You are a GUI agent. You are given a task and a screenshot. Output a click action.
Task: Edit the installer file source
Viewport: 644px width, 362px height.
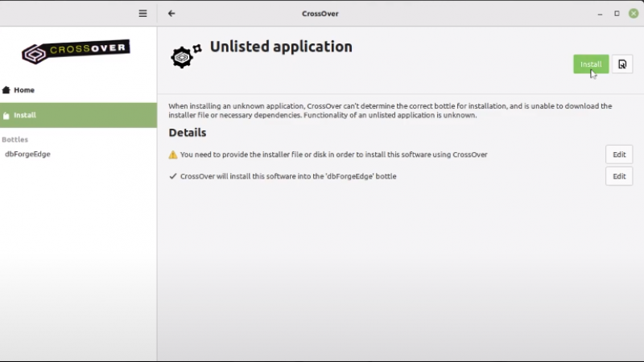click(619, 154)
